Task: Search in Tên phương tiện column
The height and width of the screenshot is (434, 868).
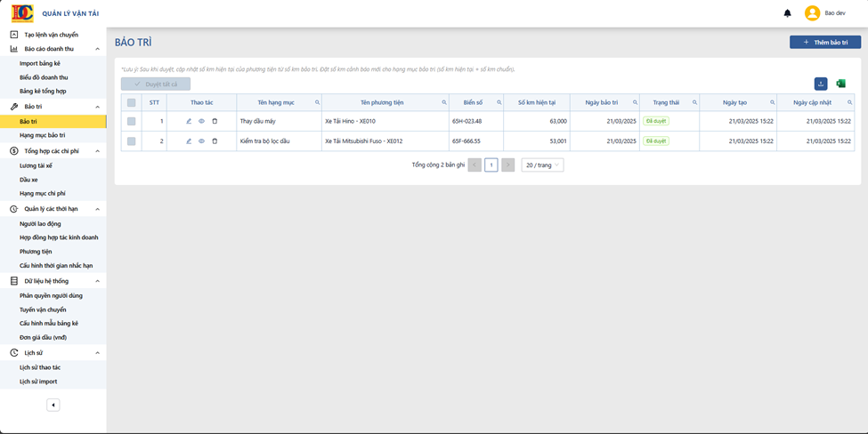Action: (x=444, y=102)
